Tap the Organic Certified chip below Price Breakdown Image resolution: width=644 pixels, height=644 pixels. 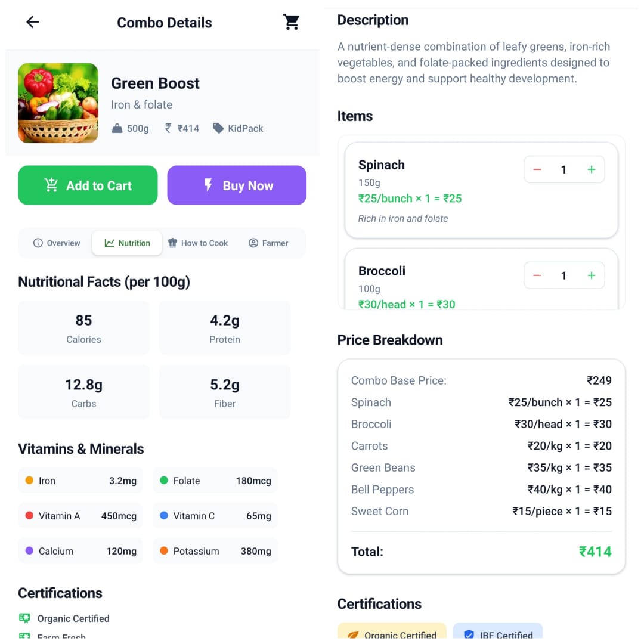coord(392,634)
